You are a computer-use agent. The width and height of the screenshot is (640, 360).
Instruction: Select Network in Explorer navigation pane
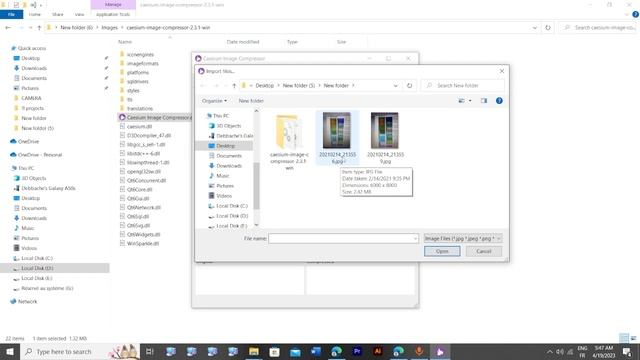point(27,302)
